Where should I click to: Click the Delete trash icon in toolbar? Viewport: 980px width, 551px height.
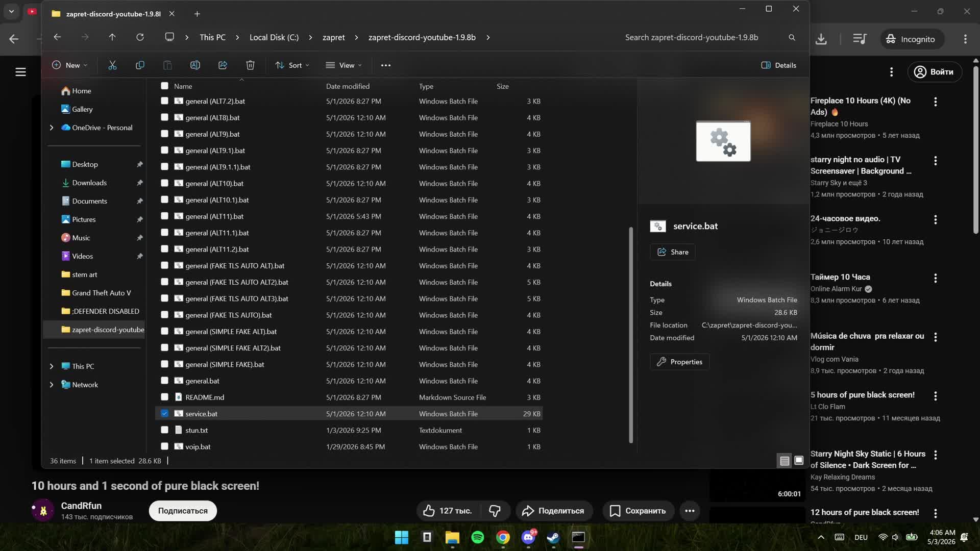[250, 65]
